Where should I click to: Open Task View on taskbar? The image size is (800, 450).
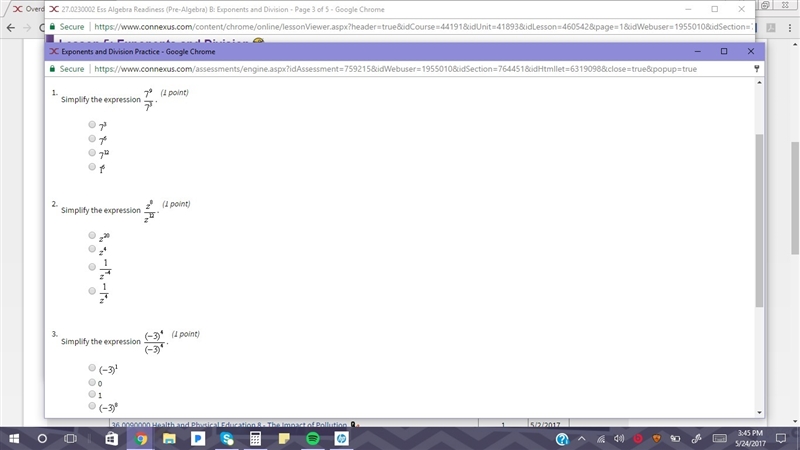pyautogui.click(x=70, y=439)
